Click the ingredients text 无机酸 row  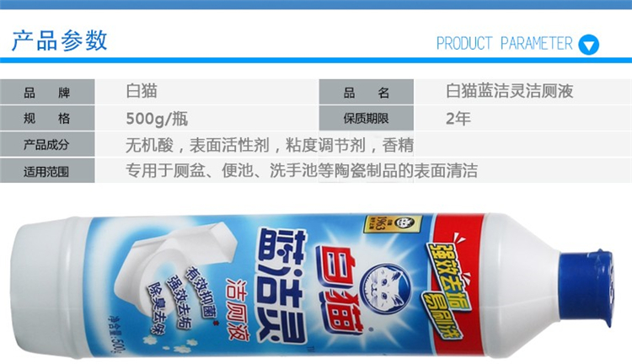coord(270,145)
